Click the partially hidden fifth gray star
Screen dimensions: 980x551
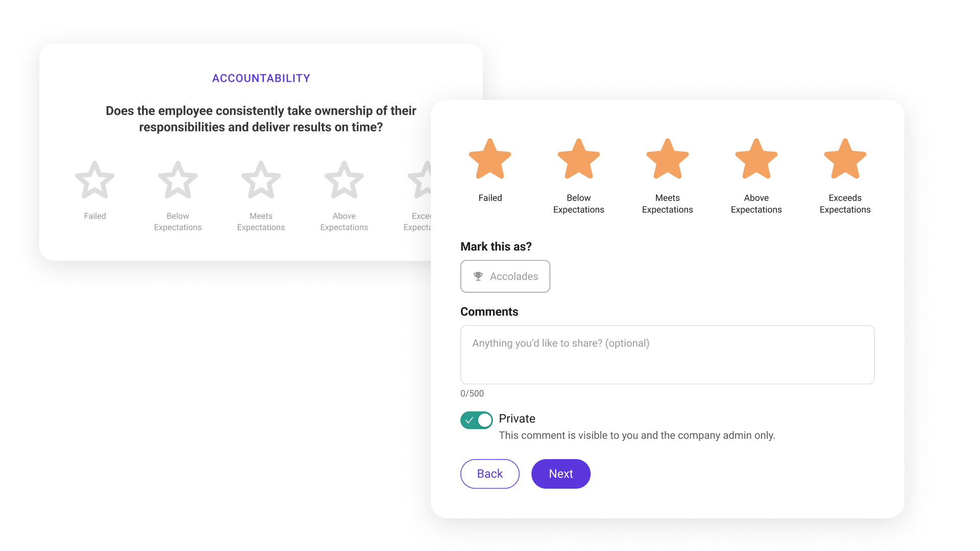tap(421, 180)
